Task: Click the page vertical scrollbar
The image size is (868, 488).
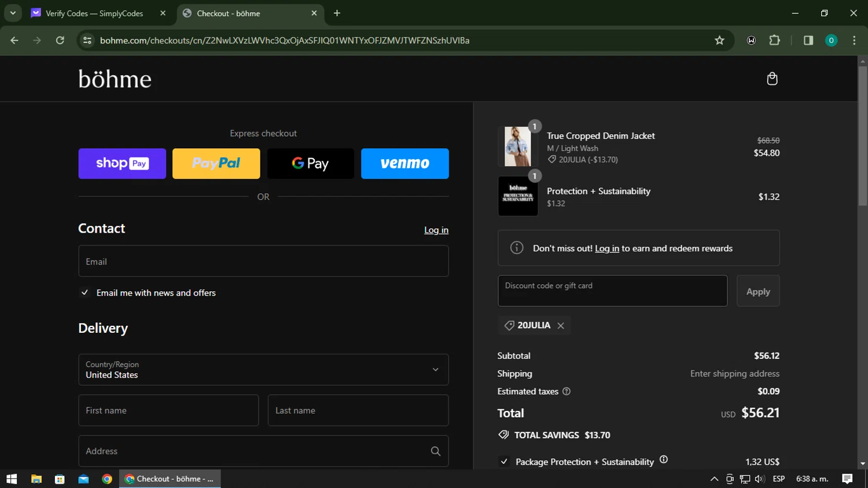Action: [863, 136]
